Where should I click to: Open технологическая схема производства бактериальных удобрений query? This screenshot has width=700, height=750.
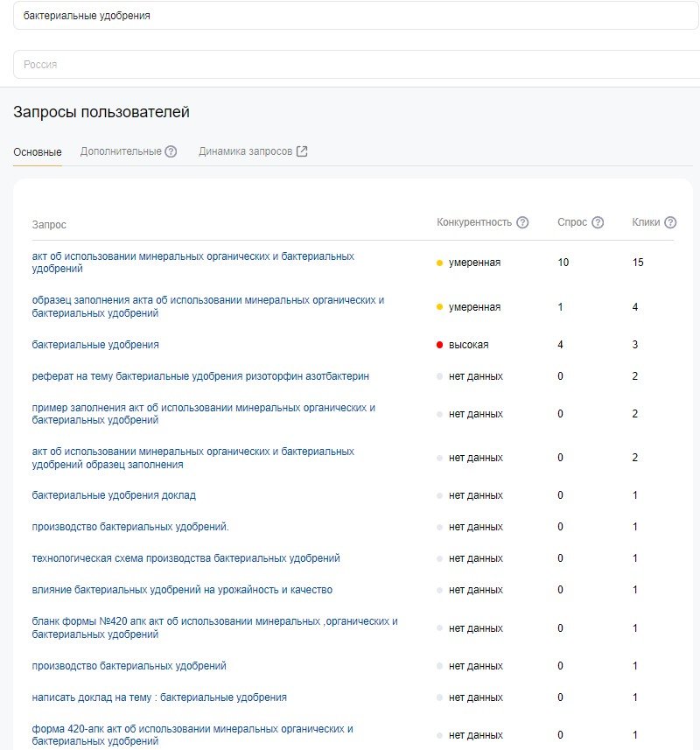click(185, 558)
